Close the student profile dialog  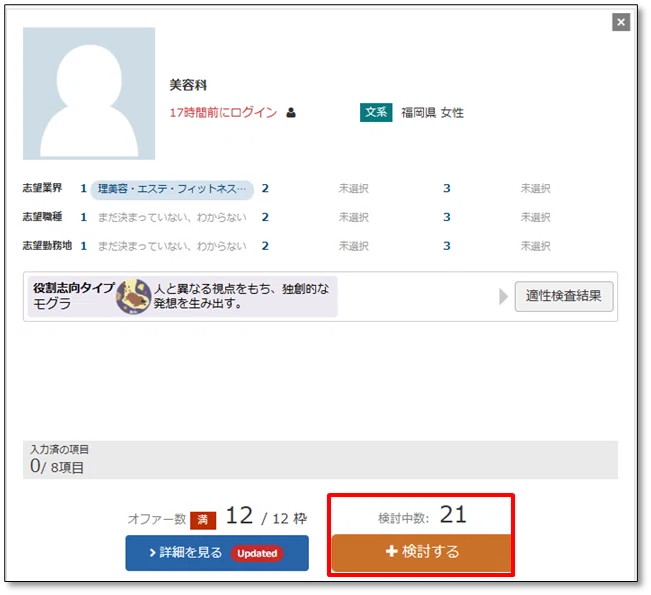pyautogui.click(x=621, y=22)
